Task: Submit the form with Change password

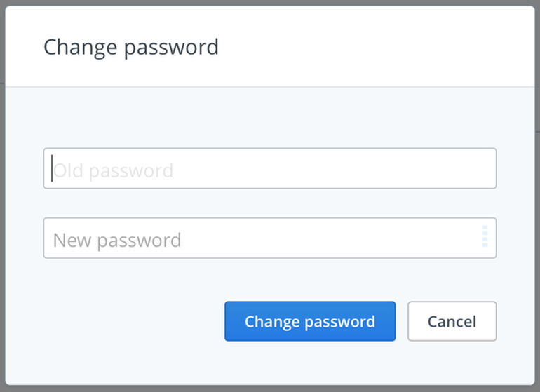Action: tap(310, 321)
